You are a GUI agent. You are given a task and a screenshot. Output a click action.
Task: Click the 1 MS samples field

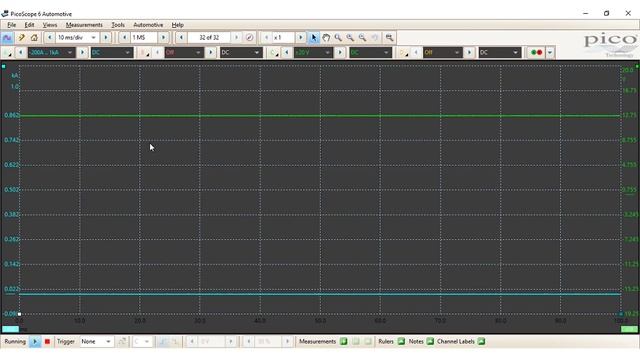point(144,38)
